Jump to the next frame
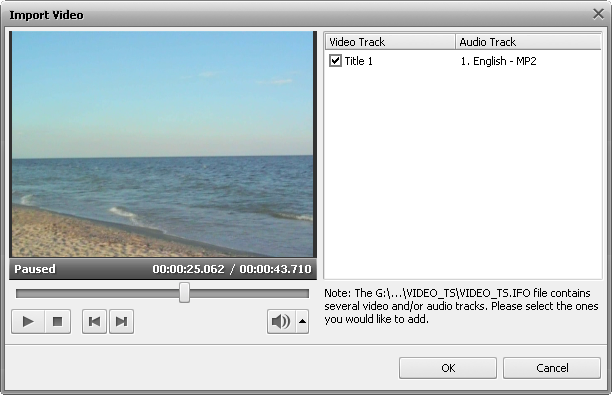612x395 pixels. click(121, 322)
